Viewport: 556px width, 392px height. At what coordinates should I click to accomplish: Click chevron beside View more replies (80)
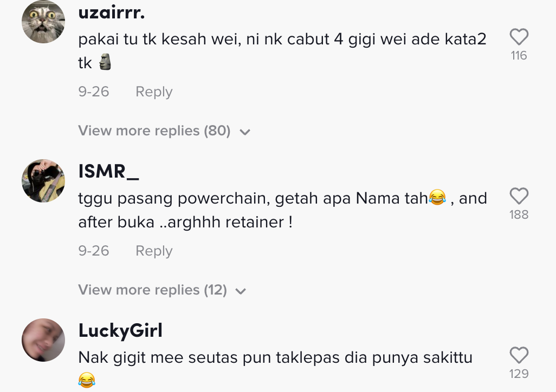[x=245, y=132]
